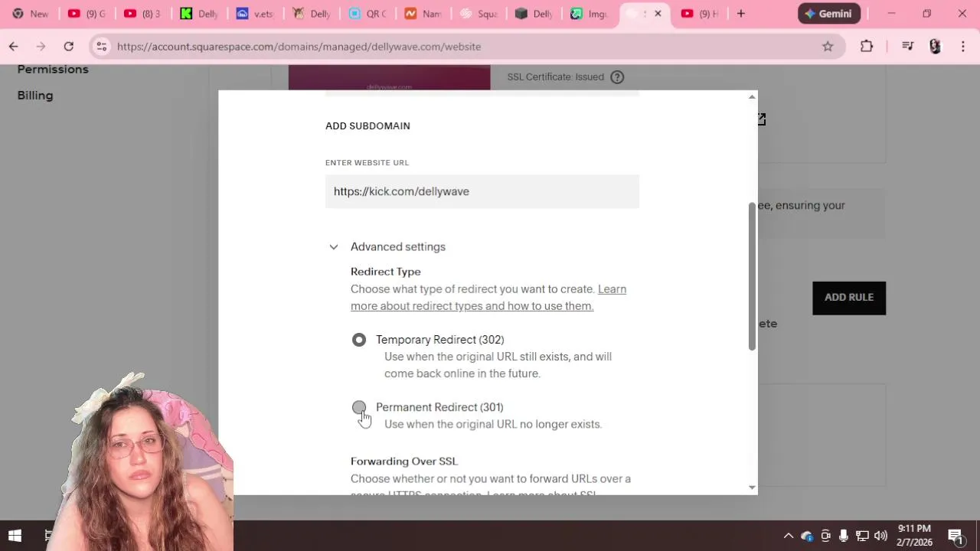This screenshot has height=551, width=980.
Task: Open the Chrome profile avatar
Action: (x=935, y=47)
